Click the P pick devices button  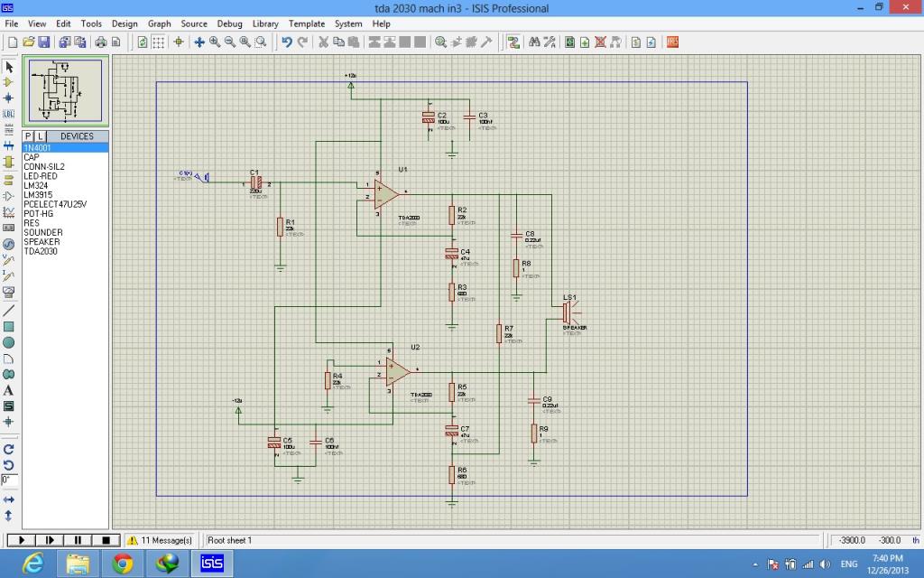pos(28,136)
